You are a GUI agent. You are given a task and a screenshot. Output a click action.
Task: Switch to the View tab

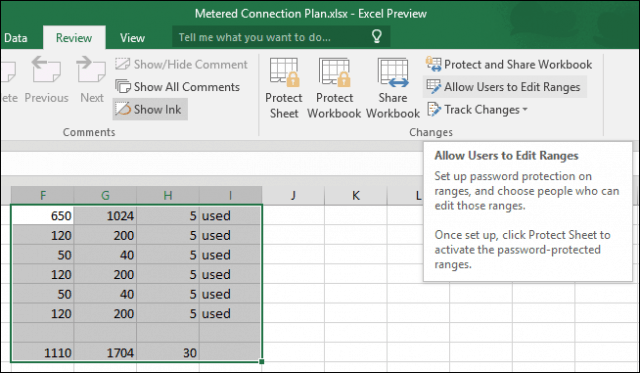point(132,38)
